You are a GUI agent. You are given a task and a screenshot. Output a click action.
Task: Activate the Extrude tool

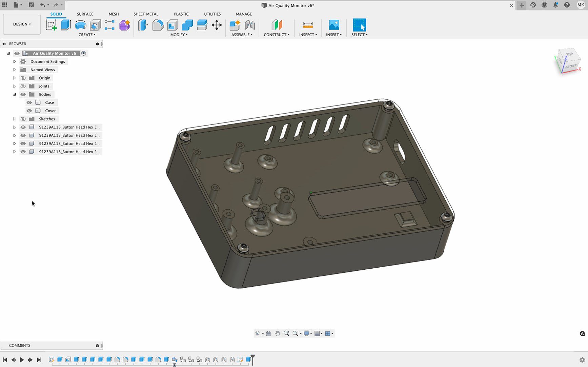(x=65, y=25)
